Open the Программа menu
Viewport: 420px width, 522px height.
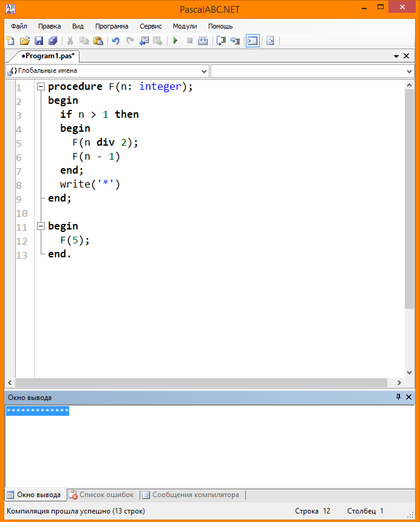(x=112, y=26)
